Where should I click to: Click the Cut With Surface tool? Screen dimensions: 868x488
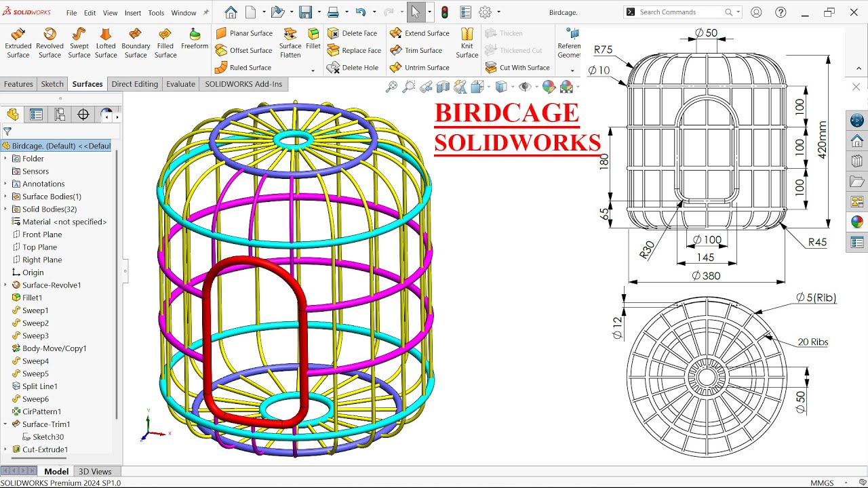517,68
